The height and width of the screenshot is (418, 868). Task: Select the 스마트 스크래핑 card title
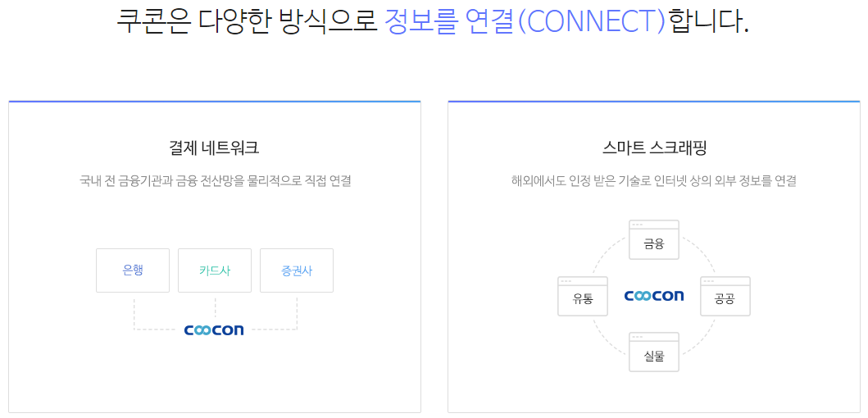654,148
